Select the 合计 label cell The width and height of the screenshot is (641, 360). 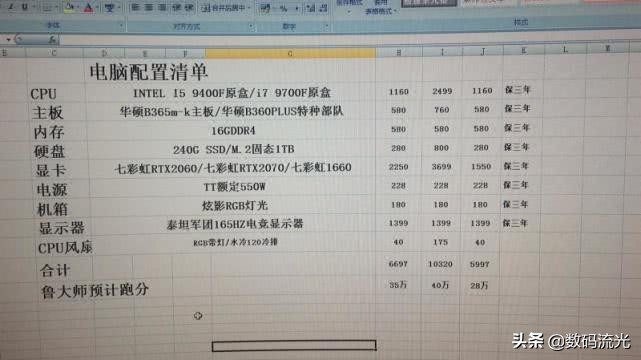[55, 270]
